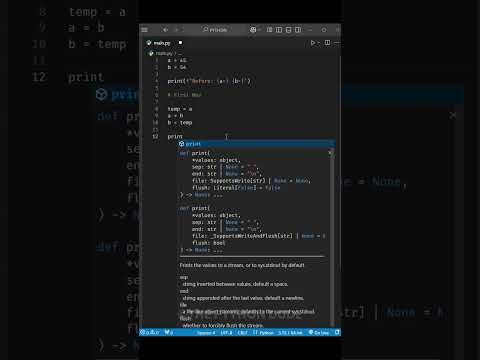Go forward with the navigation arrow
This screenshot has width=480, height=360.
pyautogui.click(x=178, y=30)
